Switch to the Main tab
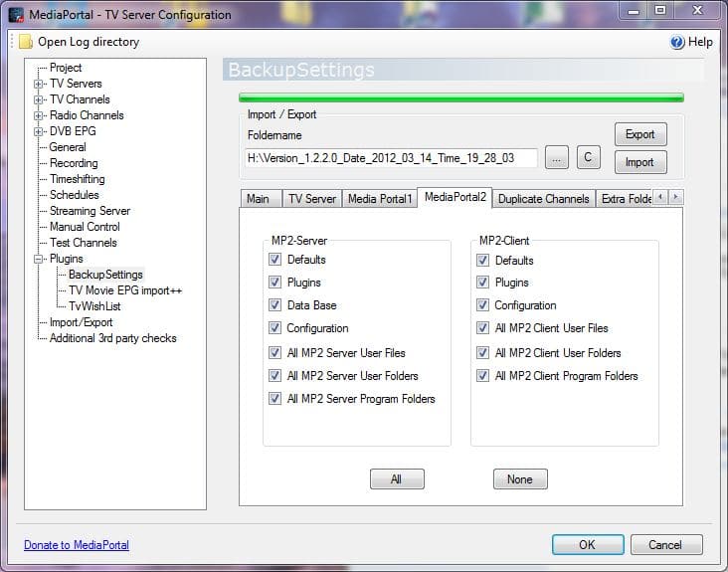728x572 pixels. (x=261, y=199)
